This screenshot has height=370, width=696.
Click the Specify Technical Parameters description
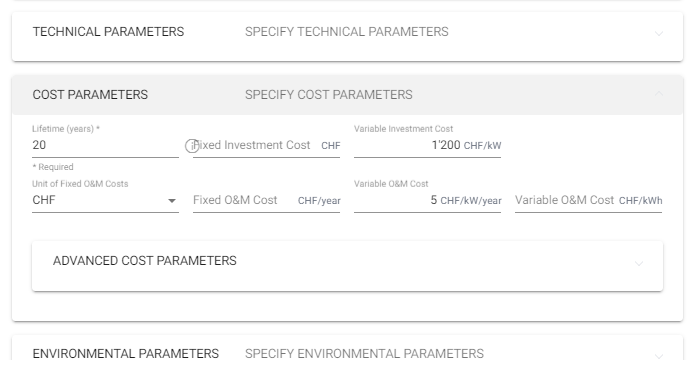point(347,32)
